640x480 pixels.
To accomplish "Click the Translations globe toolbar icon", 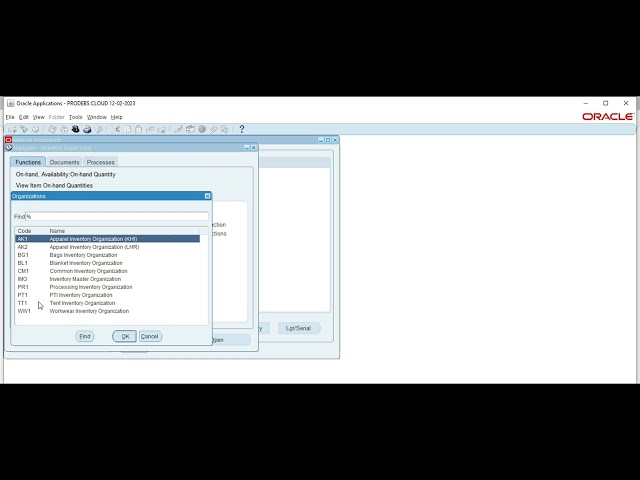I will 202,129.
